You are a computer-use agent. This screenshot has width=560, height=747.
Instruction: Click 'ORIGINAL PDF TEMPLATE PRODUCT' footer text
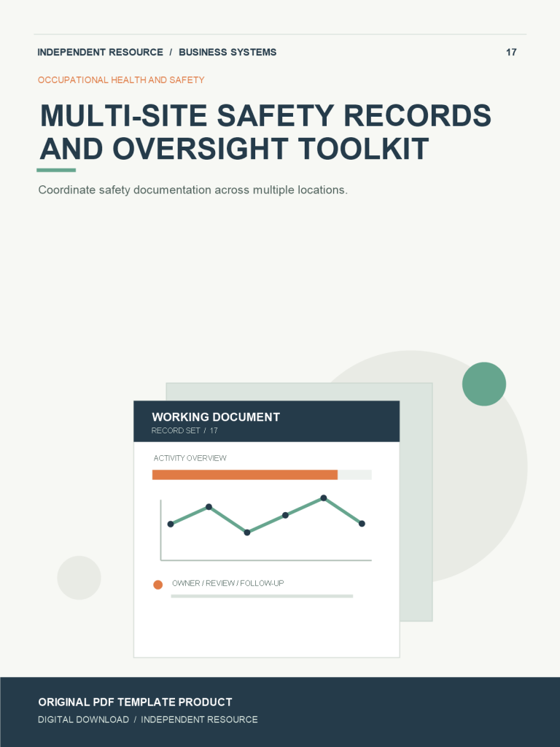coord(135,703)
